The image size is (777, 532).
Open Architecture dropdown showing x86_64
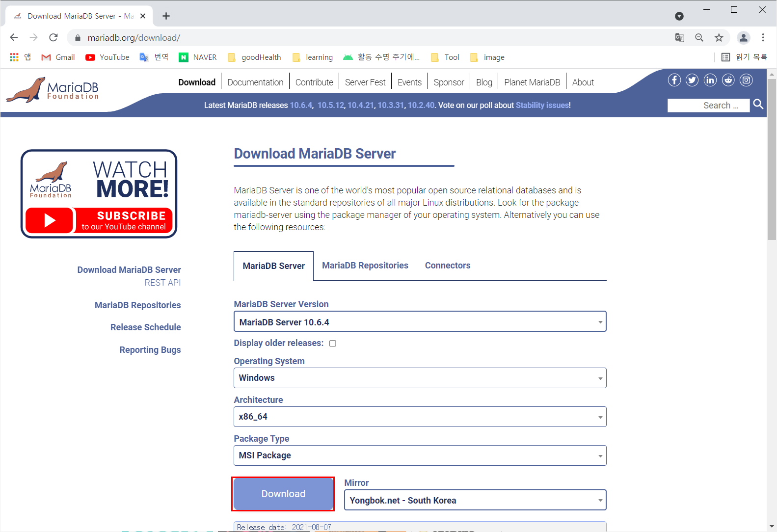click(420, 417)
